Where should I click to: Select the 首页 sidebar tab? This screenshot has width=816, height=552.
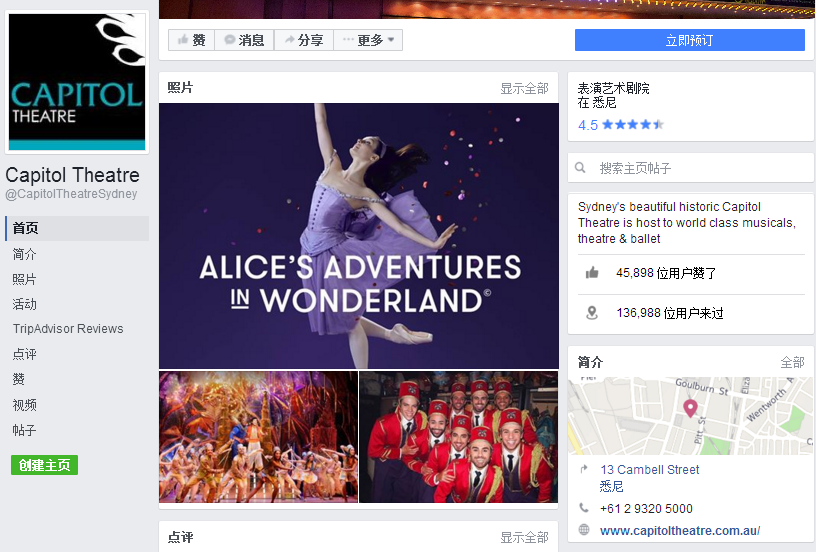(77, 228)
